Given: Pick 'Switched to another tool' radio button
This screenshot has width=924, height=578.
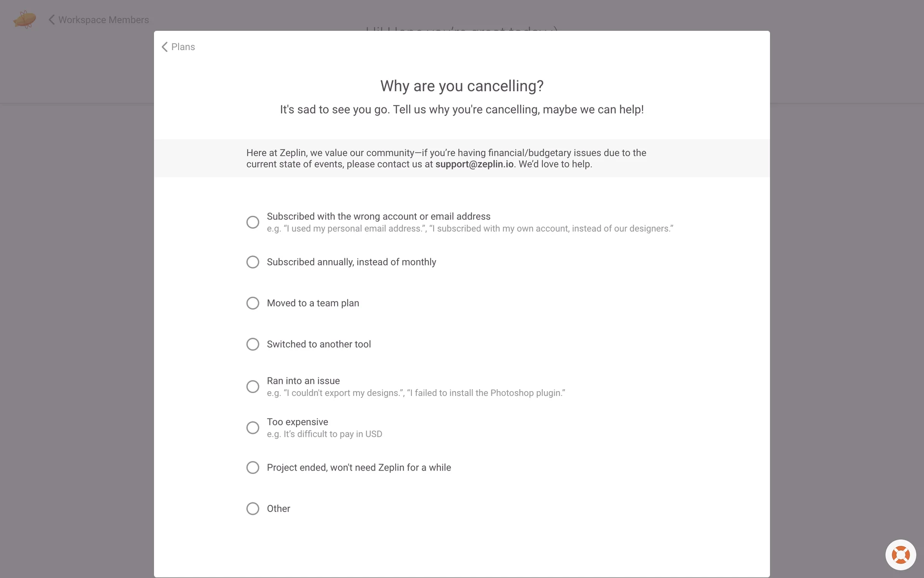Looking at the screenshot, I should click(x=253, y=344).
